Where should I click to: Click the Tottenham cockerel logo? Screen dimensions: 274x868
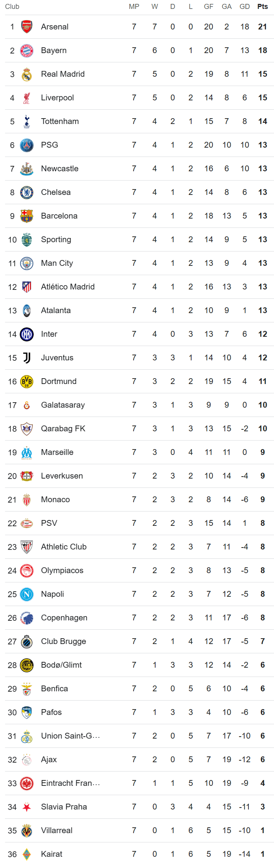(x=27, y=121)
